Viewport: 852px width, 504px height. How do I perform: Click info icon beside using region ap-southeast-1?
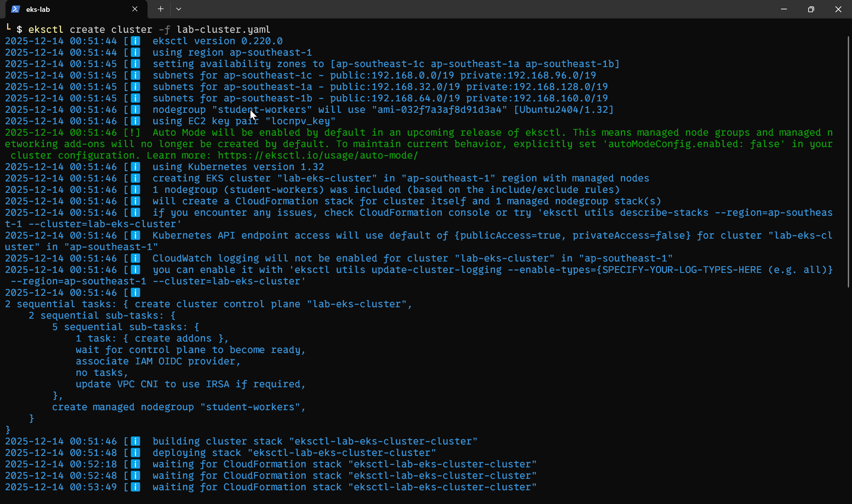[135, 52]
